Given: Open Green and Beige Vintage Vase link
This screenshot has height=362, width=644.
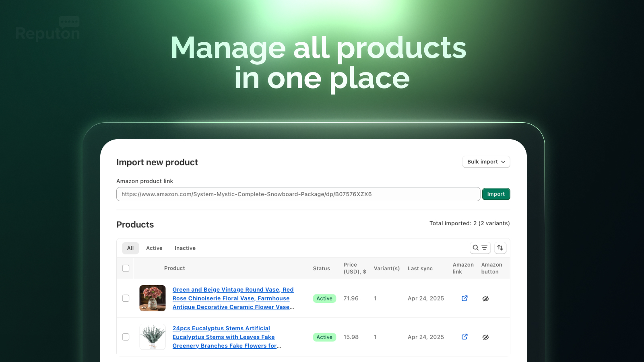Looking at the screenshot, I should coord(233,298).
